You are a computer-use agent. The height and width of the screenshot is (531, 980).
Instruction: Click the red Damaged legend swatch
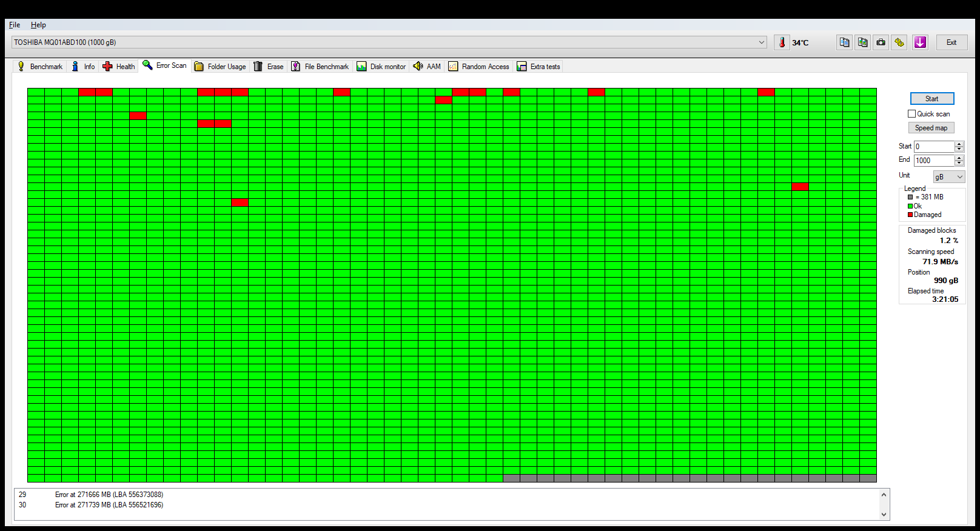[910, 215]
